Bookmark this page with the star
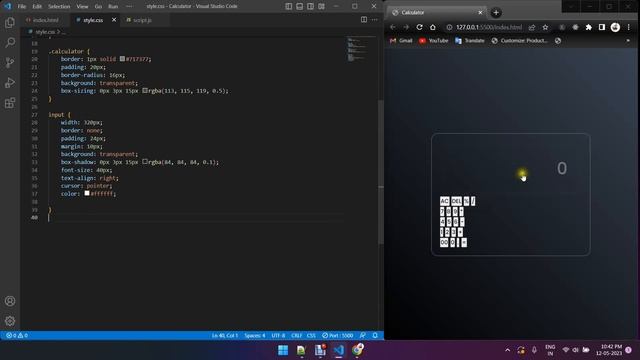Viewport: 640px width, 360px height. click(x=545, y=27)
